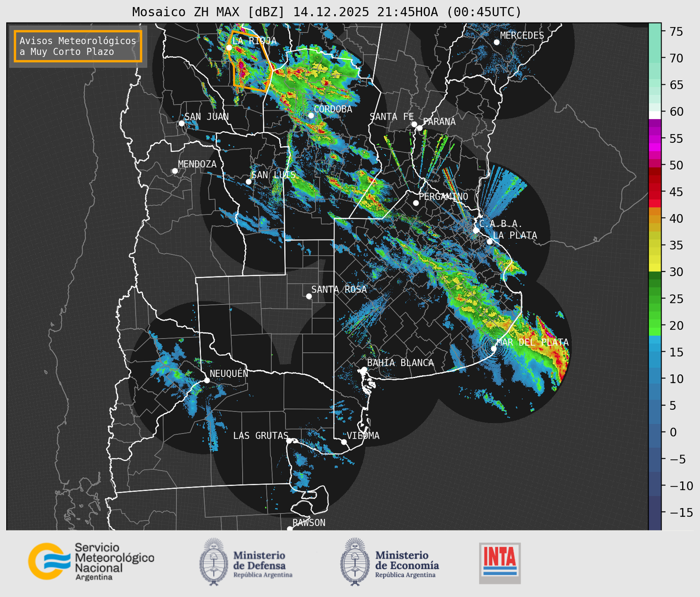
Task: Click the 'MENDOZA' city label text
Action: tap(197, 164)
